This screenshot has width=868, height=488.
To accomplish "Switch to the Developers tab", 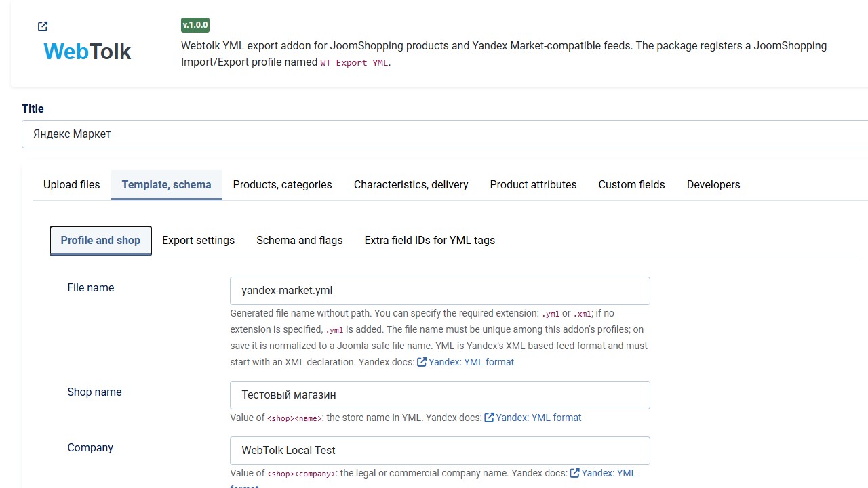I will pos(713,184).
